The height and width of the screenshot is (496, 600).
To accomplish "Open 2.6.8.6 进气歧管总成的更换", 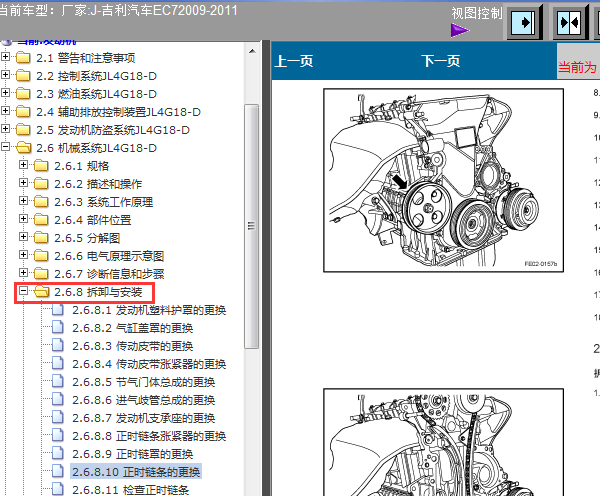I will (143, 400).
